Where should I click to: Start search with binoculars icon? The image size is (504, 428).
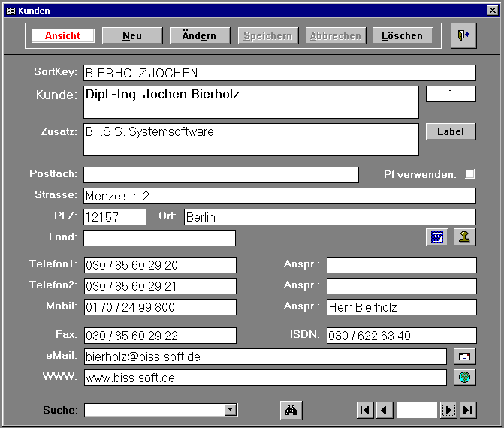(291, 410)
